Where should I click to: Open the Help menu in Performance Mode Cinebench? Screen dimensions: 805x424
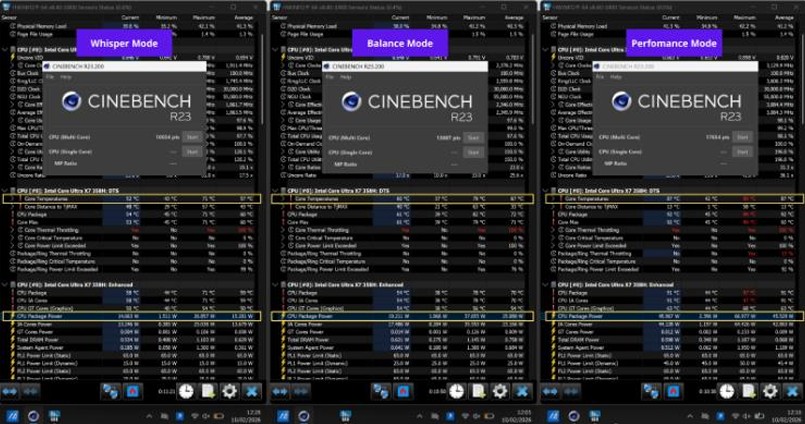click(616, 77)
